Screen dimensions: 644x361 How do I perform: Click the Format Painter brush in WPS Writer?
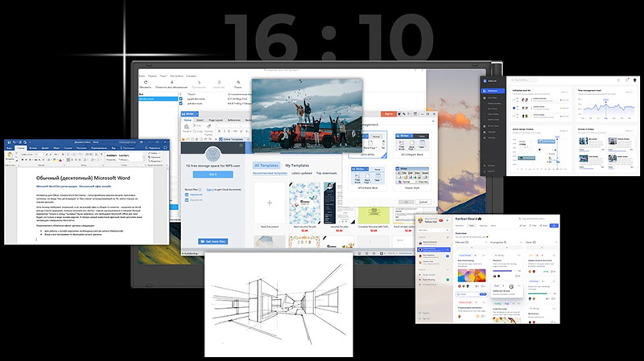tap(208, 126)
